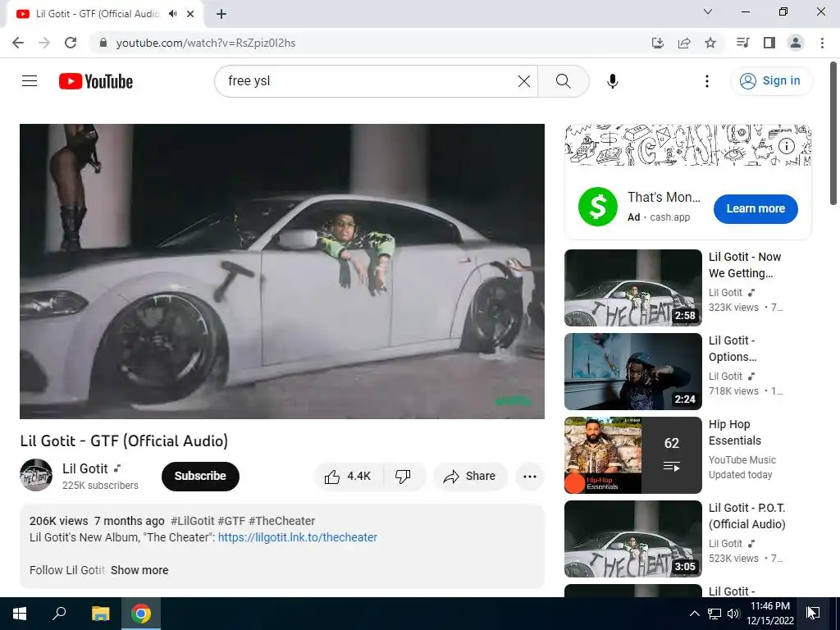Click title 'Lil Gotit - Now We Getting...'

pos(745,265)
